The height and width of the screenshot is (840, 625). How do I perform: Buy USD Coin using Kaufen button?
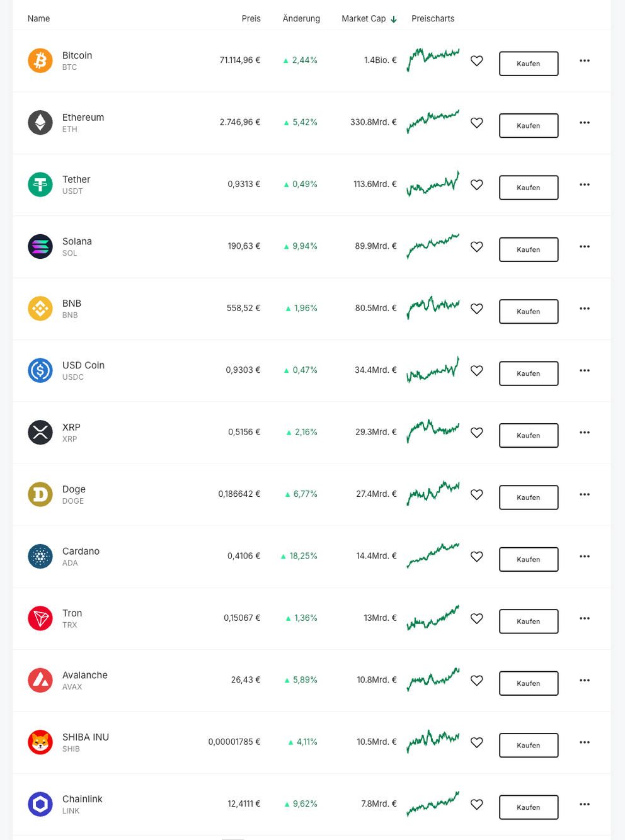point(529,373)
